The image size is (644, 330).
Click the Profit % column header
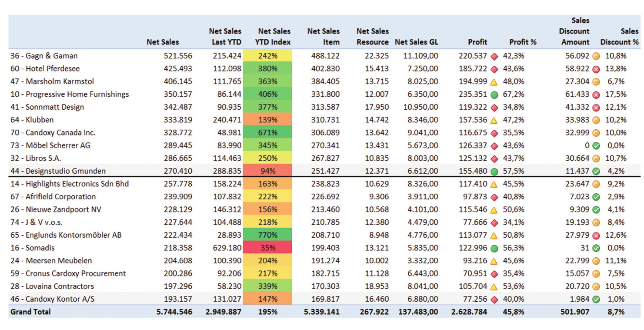tap(523, 42)
